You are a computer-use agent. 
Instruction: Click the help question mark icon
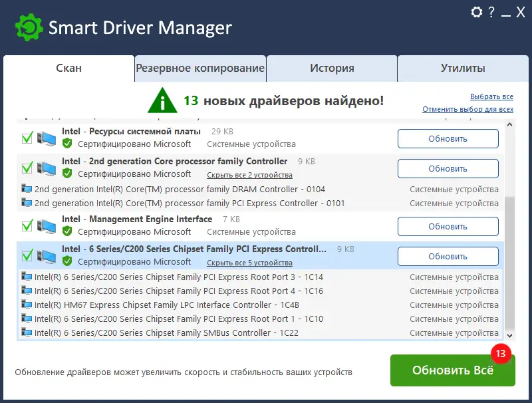491,12
